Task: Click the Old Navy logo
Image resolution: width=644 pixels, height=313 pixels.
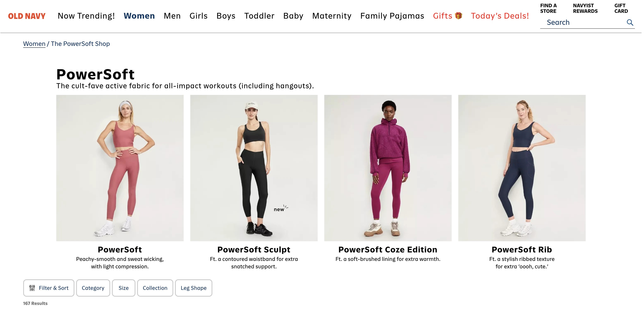Action: [27, 16]
